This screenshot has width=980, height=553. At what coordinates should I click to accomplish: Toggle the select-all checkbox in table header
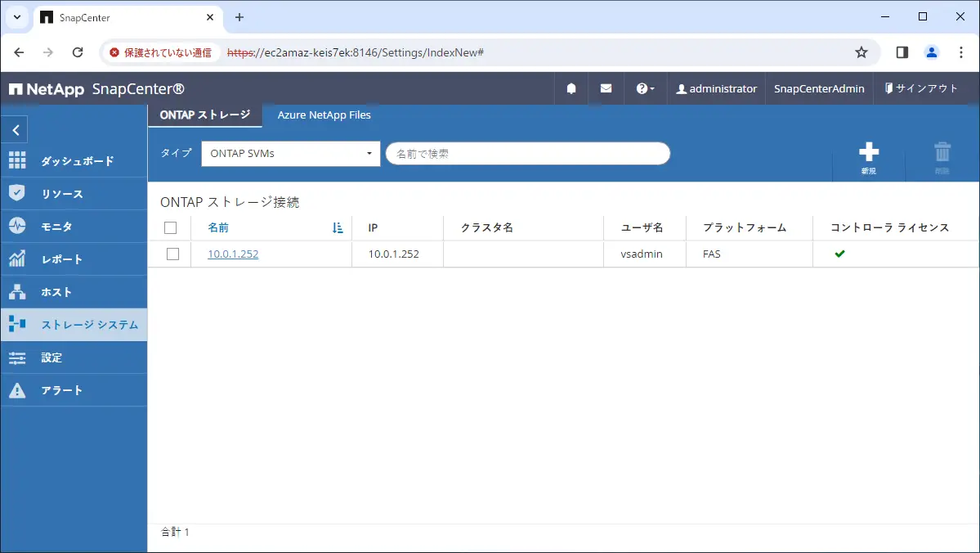170,227
